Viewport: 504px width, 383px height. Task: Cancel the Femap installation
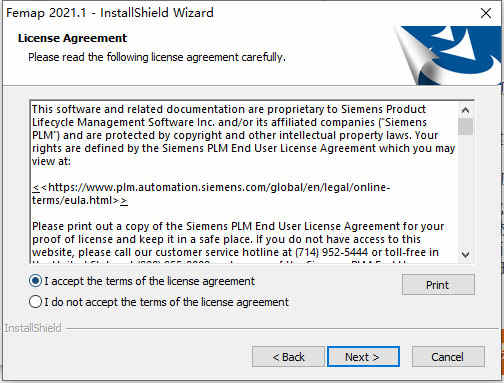tap(448, 357)
